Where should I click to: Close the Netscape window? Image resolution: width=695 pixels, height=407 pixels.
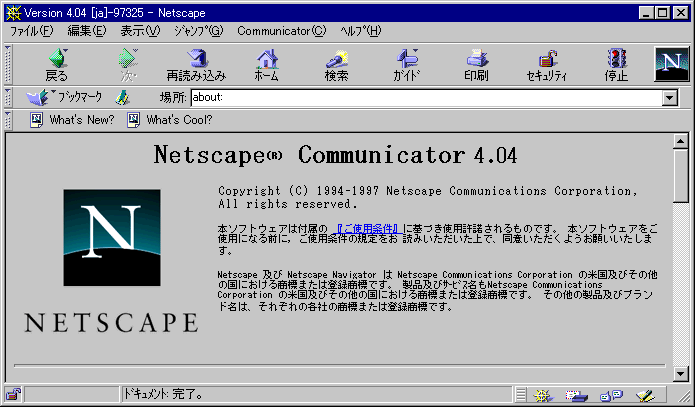[680, 13]
